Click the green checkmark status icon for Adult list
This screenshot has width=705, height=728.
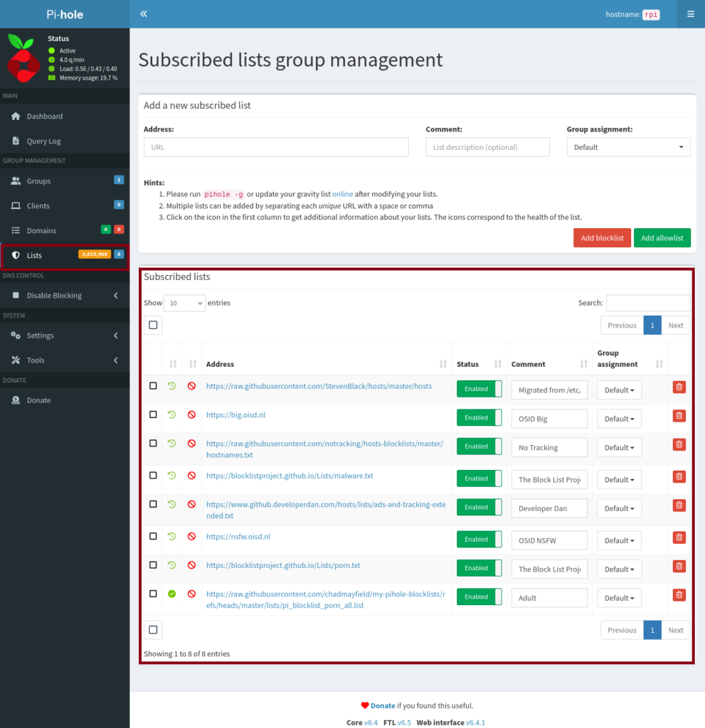click(171, 594)
